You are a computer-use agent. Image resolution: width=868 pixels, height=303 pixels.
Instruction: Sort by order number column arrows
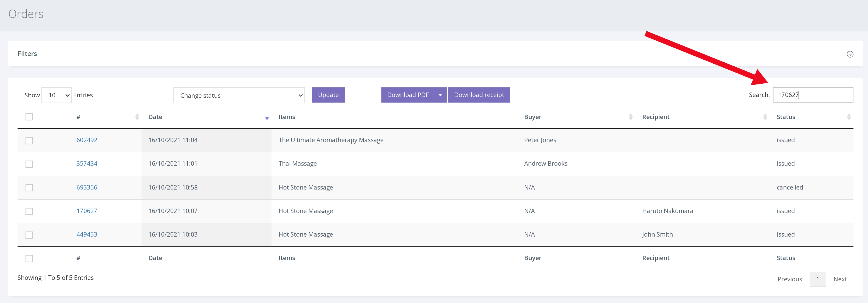click(137, 117)
